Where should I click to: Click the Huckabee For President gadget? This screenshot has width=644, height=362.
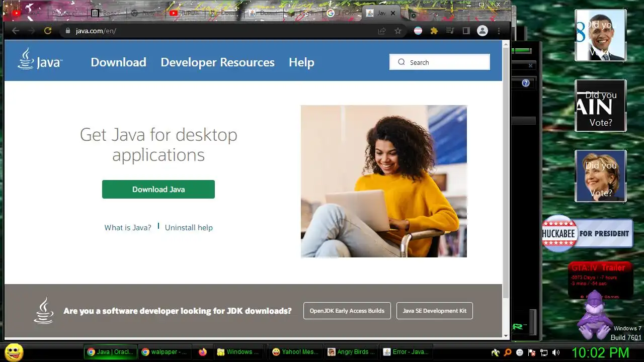pyautogui.click(x=587, y=233)
